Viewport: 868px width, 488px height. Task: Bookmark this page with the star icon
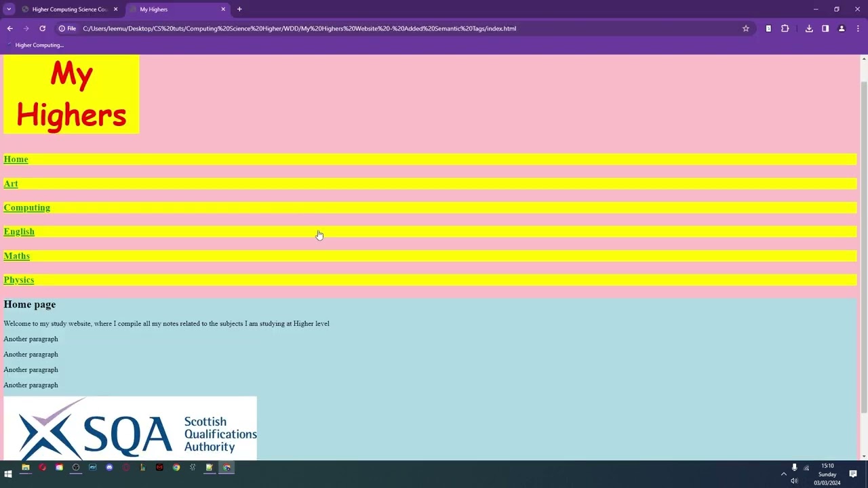(746, 28)
